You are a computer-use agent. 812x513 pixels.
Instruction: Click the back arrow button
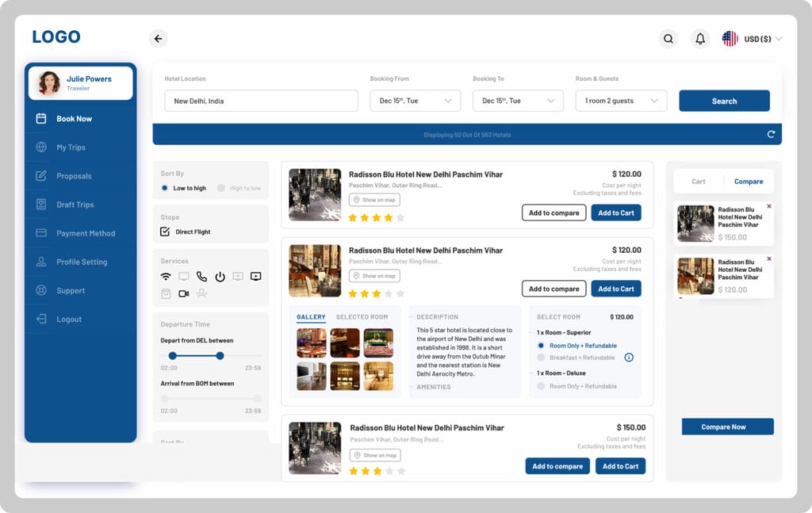point(158,39)
